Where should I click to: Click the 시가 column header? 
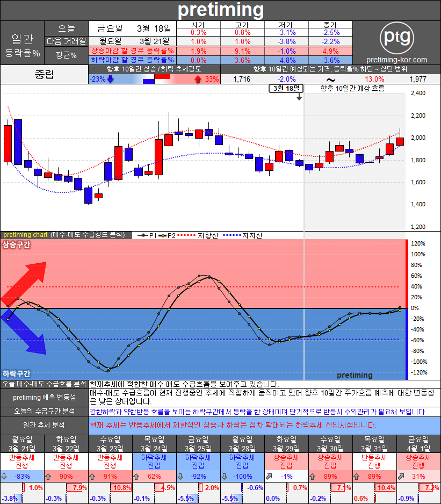198,25
